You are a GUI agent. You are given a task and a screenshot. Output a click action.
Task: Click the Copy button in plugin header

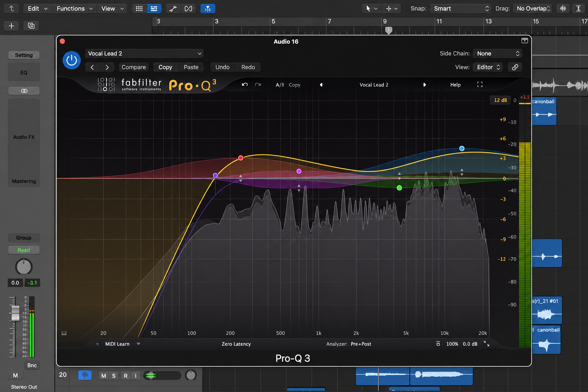pos(165,67)
